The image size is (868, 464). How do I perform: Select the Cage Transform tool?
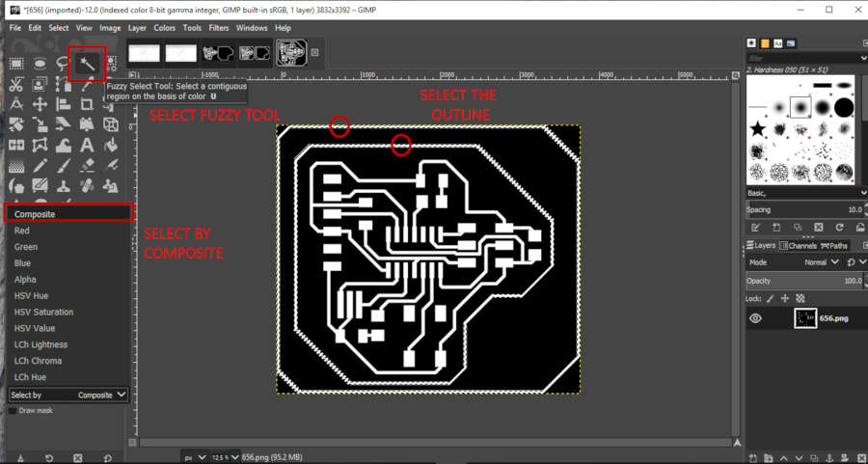point(40,146)
